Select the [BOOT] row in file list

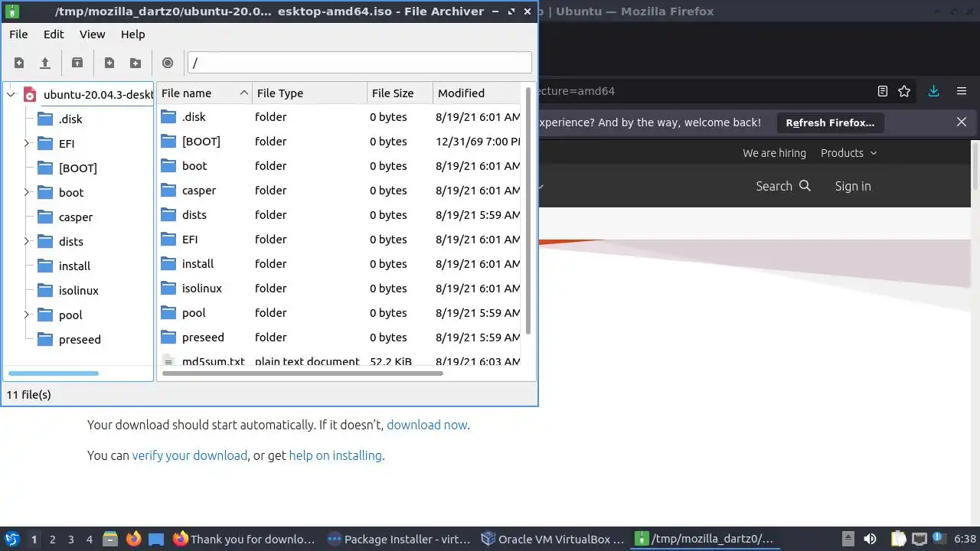click(339, 142)
